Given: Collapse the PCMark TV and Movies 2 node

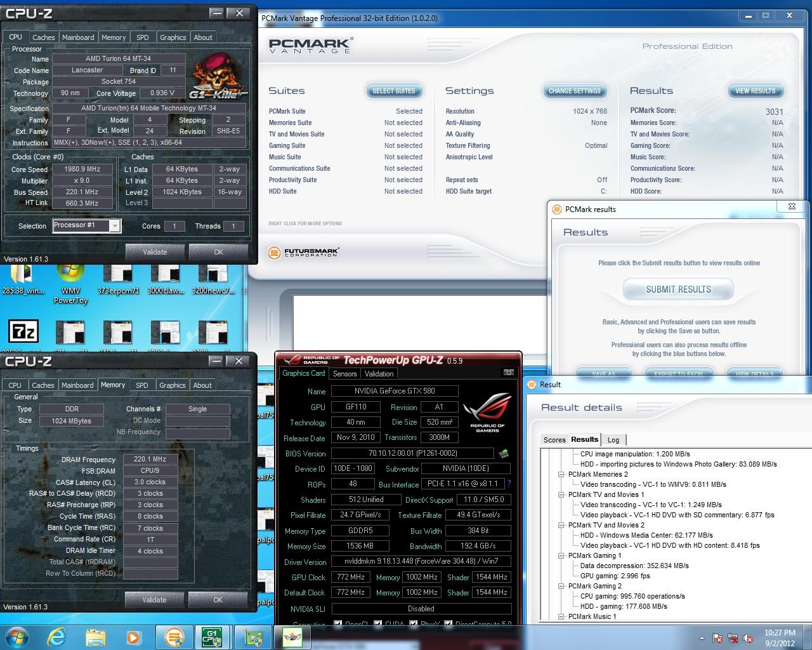Looking at the screenshot, I should [x=561, y=525].
